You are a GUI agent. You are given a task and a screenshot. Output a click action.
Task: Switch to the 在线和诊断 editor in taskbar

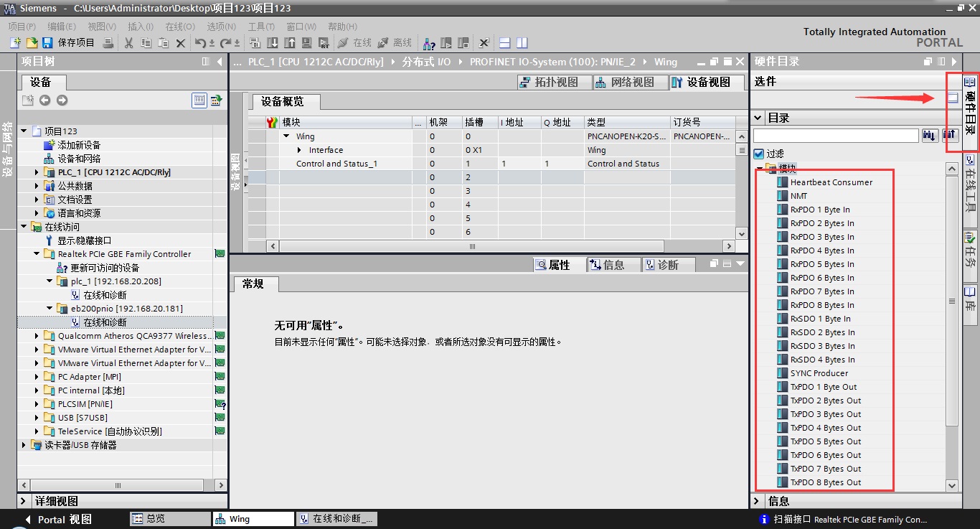(x=337, y=519)
